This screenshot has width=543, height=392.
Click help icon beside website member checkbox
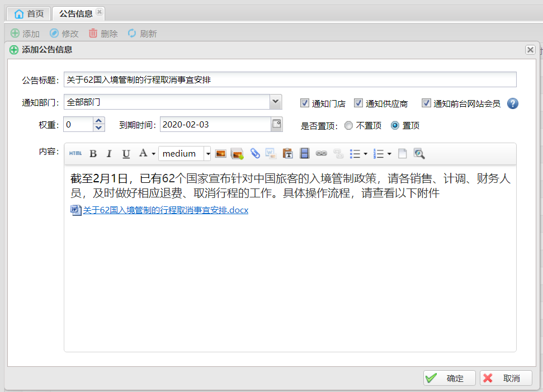tap(513, 103)
